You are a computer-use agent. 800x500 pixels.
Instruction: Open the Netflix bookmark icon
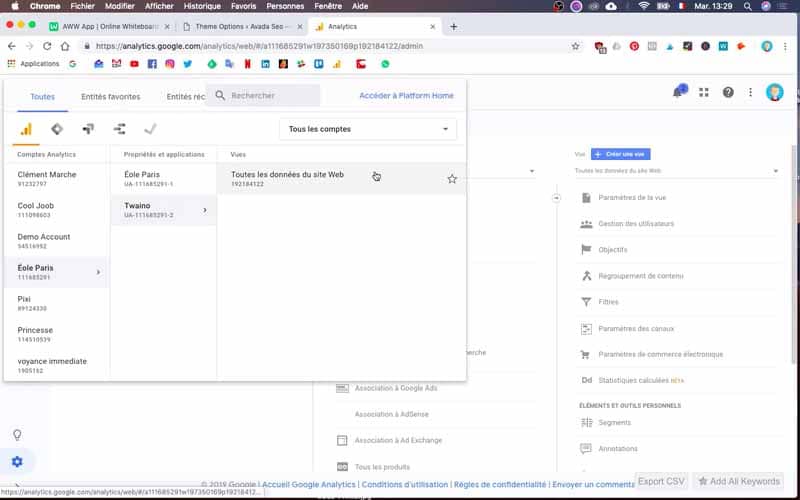tap(247, 64)
